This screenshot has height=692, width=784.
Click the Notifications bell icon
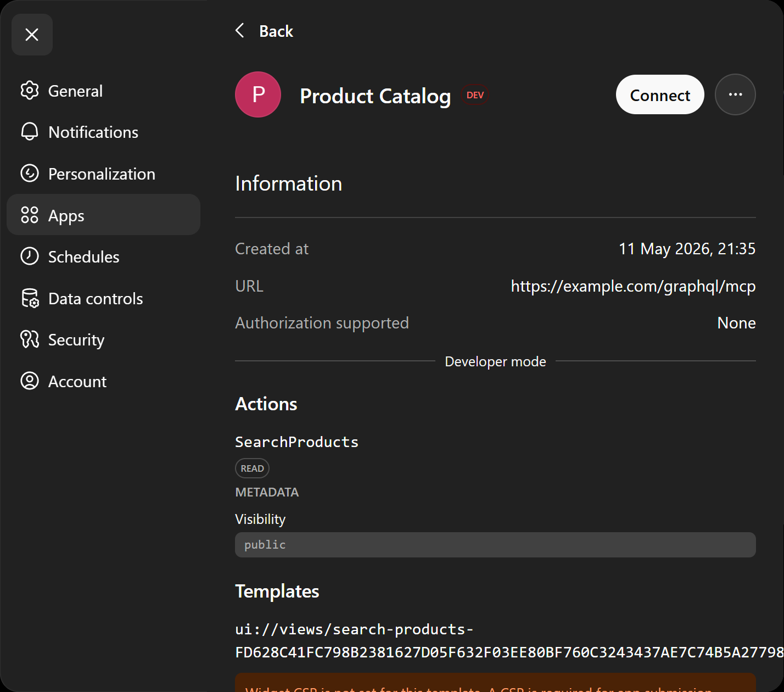point(30,132)
